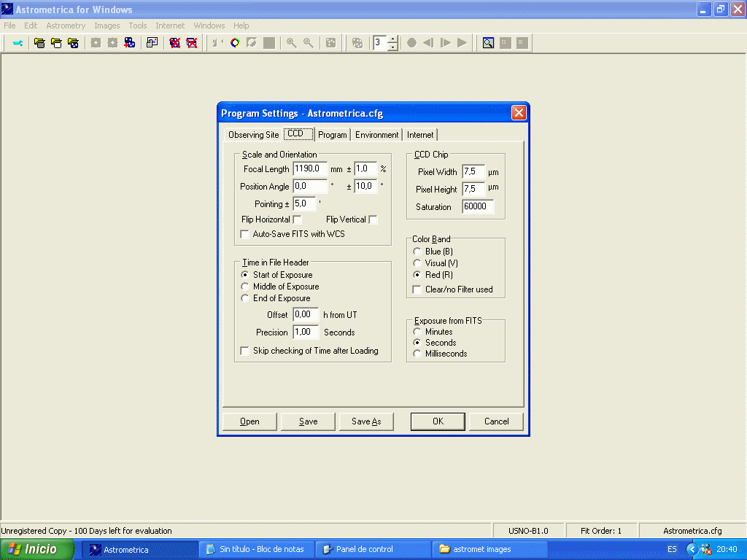Check Skip checking of Time after Loading
The image size is (747, 560).
pos(245,351)
